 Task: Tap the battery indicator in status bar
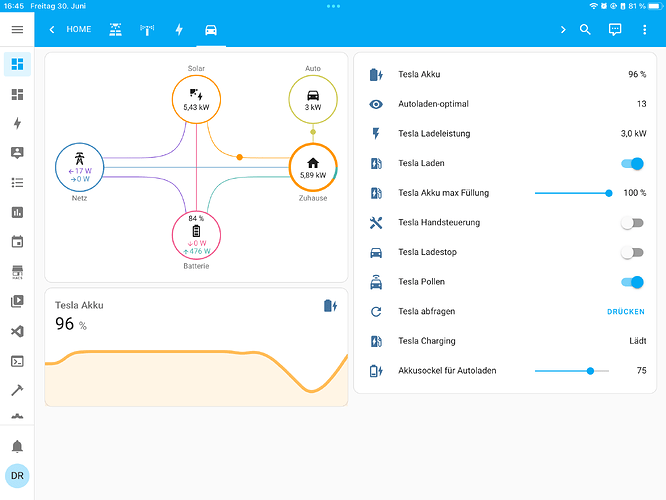pos(655,6)
